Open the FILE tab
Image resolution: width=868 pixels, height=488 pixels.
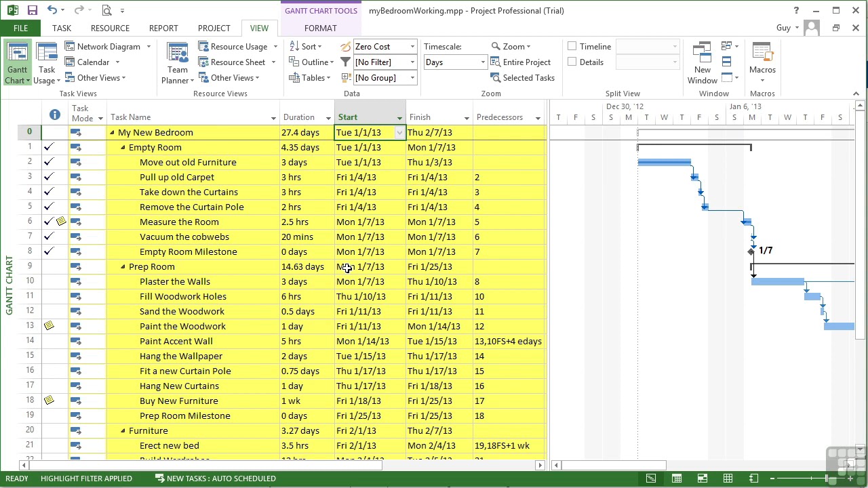tap(20, 28)
